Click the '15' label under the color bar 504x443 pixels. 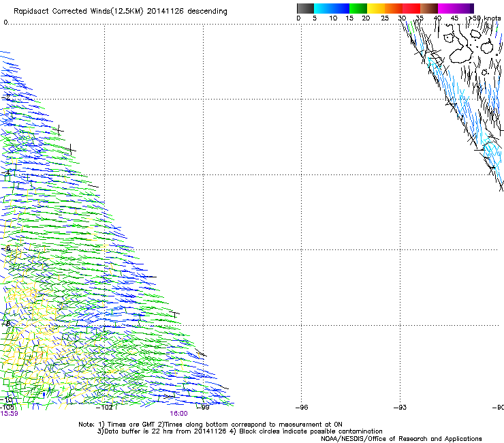click(349, 18)
